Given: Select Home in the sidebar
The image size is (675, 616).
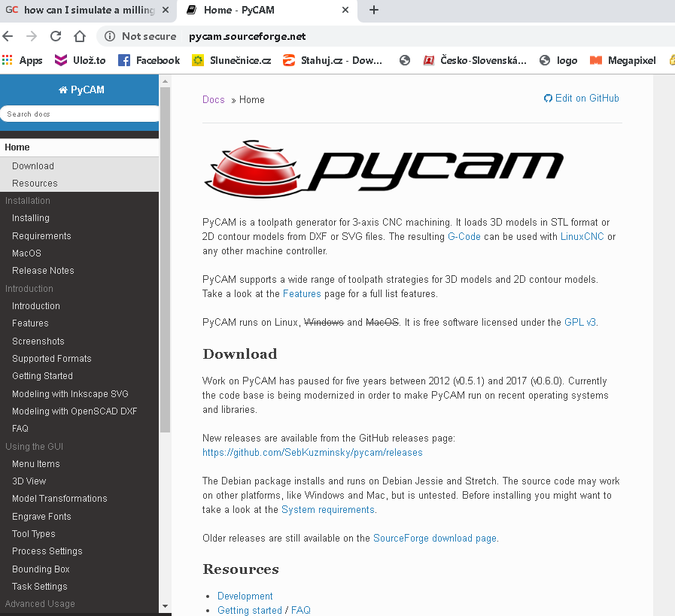Looking at the screenshot, I should [79, 147].
